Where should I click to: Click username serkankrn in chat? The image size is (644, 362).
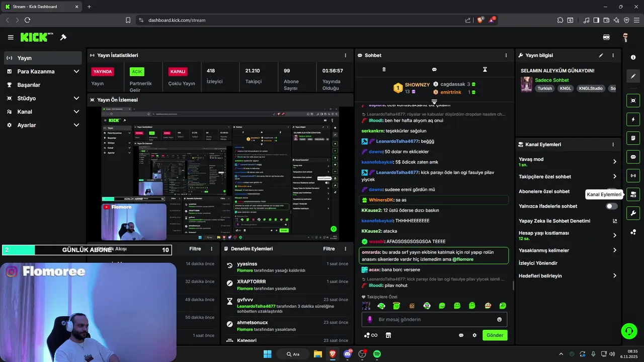[373, 131]
